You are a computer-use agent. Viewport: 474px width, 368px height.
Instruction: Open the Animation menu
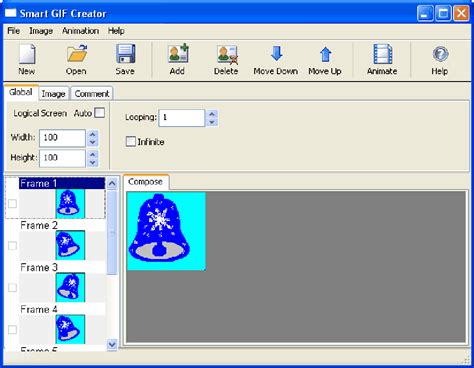click(80, 31)
